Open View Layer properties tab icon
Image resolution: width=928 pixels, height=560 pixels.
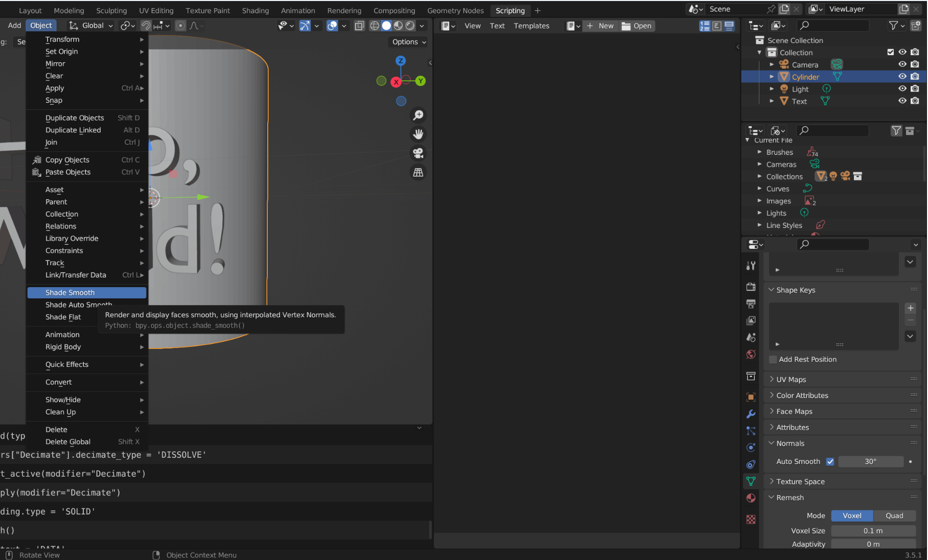point(751,321)
